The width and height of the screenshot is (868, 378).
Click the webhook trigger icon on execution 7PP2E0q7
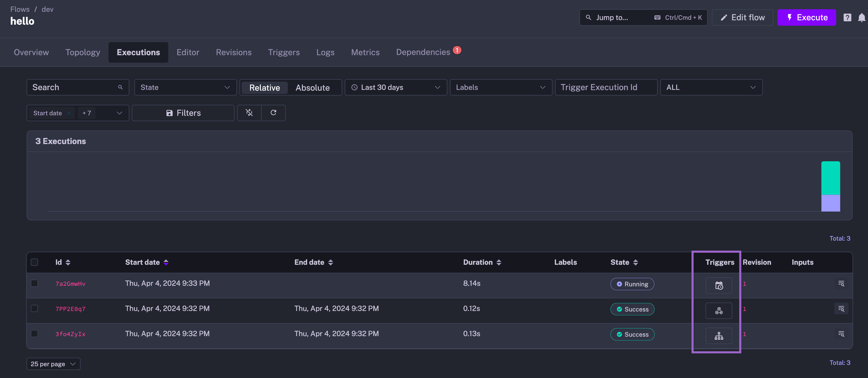pyautogui.click(x=719, y=310)
